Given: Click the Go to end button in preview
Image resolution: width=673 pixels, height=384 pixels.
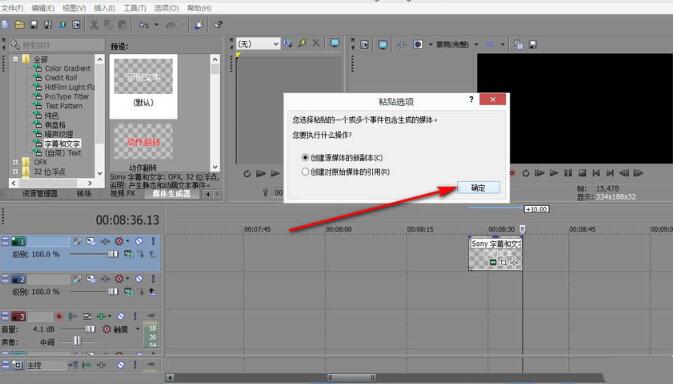Looking at the screenshot, I should (610, 173).
